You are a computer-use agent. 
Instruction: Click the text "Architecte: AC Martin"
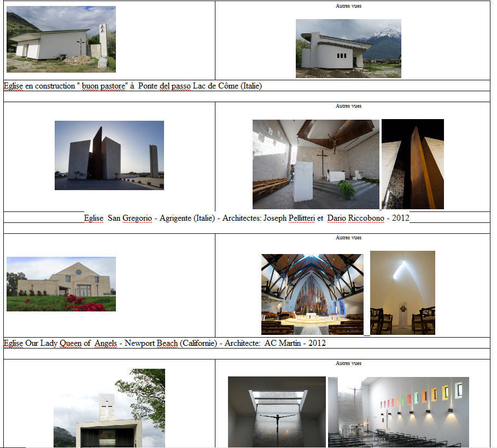[x=263, y=343]
